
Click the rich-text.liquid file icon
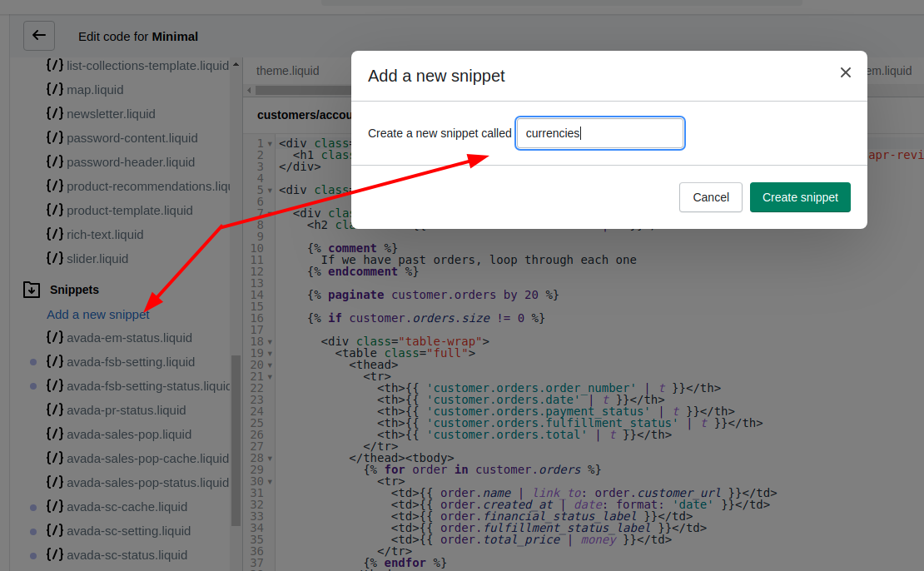pyautogui.click(x=55, y=234)
